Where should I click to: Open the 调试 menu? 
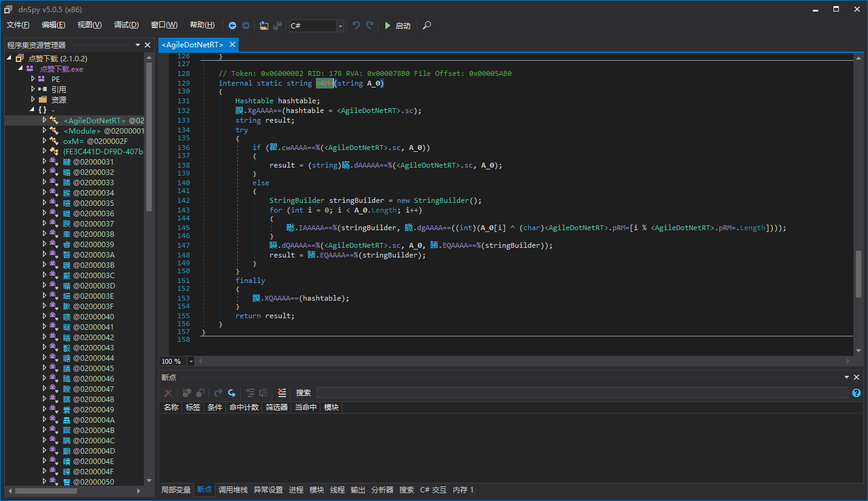(x=126, y=24)
